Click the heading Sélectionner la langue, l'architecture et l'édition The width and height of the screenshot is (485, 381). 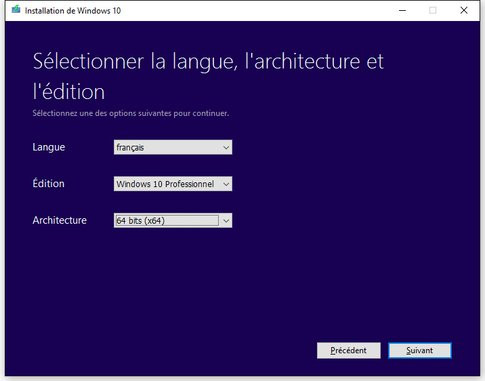(x=208, y=76)
